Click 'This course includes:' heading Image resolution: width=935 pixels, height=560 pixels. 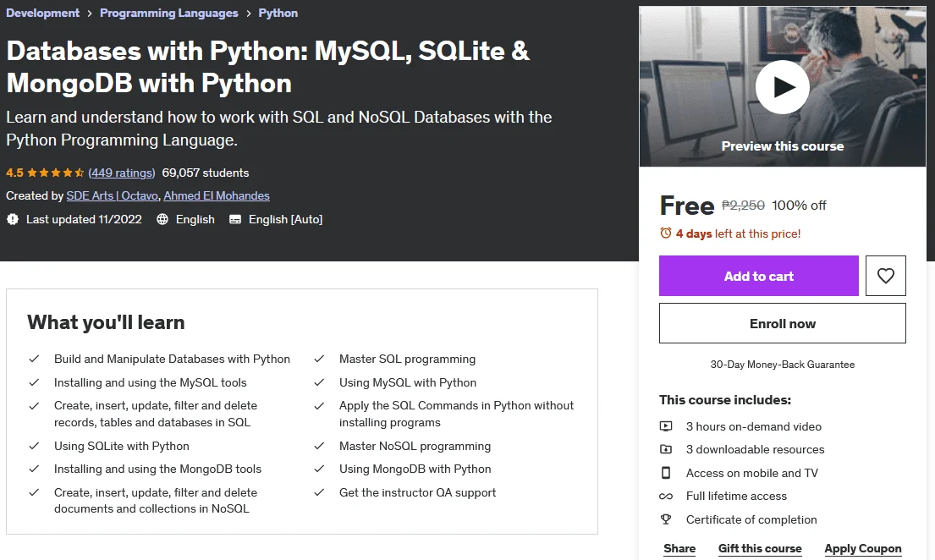(x=725, y=400)
